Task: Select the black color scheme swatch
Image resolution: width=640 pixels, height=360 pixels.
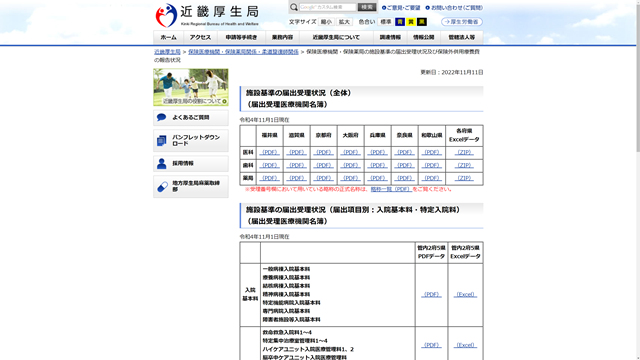Action: (422, 22)
